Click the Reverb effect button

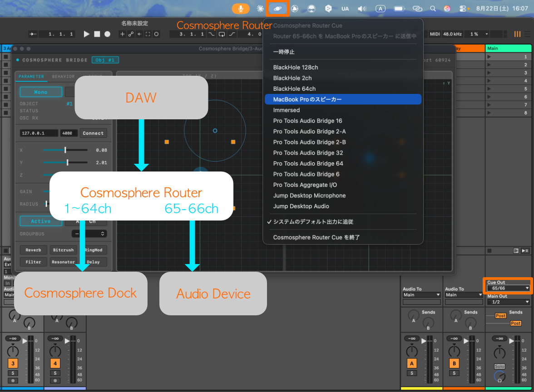[34, 250]
